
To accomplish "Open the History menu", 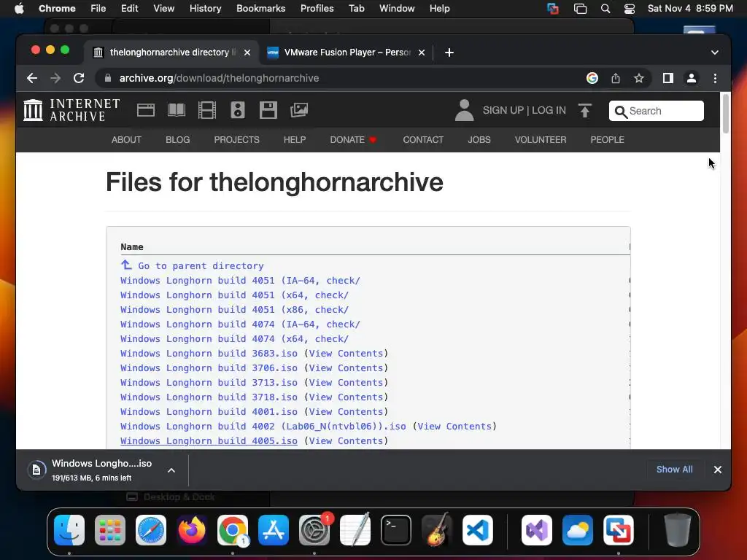I will click(205, 9).
